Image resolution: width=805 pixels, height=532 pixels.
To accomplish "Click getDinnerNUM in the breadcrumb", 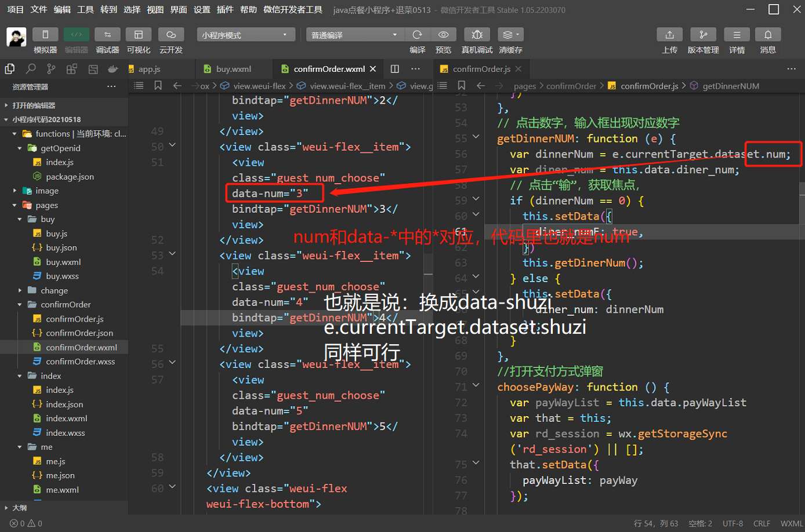I will pyautogui.click(x=731, y=86).
